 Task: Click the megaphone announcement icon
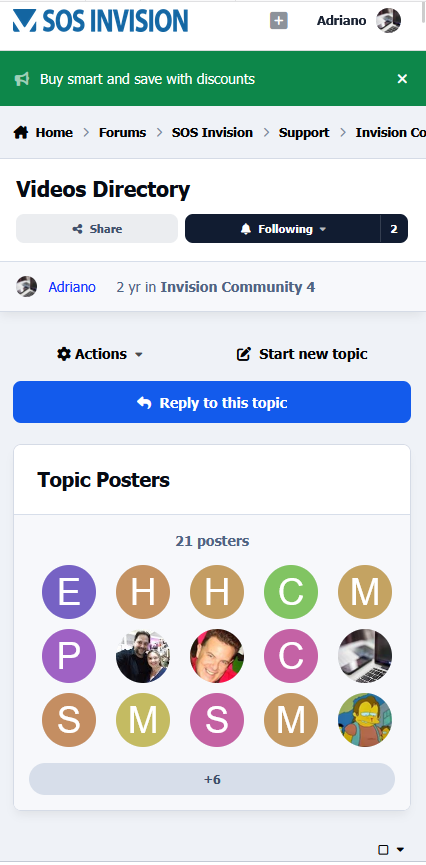tap(22, 79)
